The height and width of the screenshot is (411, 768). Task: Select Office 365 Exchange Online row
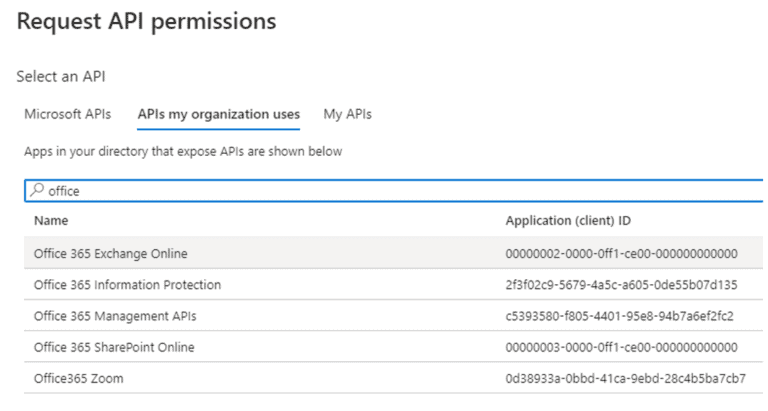click(x=394, y=253)
